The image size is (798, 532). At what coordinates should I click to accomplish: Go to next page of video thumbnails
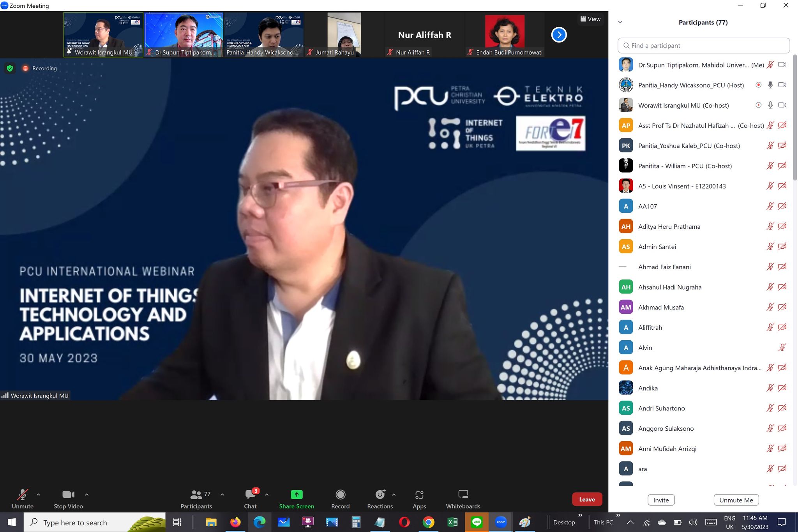pyautogui.click(x=559, y=35)
